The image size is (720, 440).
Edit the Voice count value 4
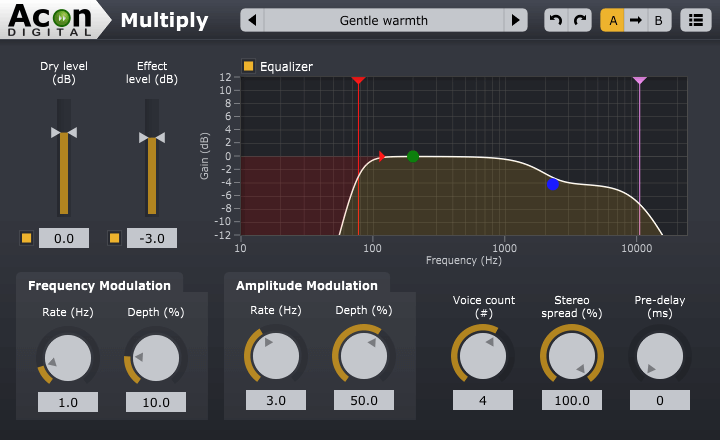click(x=483, y=400)
